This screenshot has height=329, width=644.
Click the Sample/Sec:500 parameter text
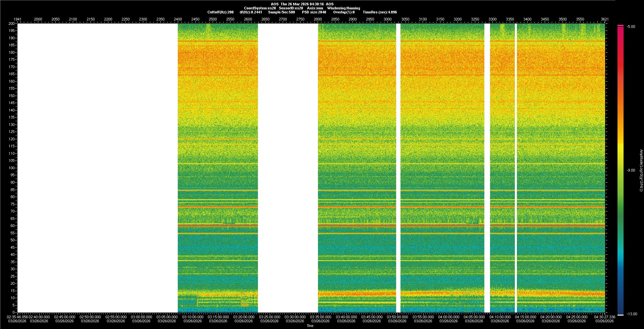[x=281, y=12]
